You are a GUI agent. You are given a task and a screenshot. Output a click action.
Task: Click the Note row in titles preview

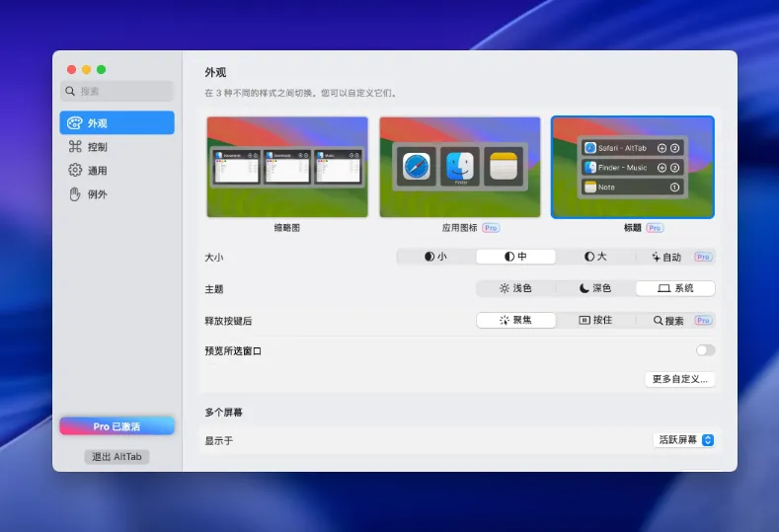click(633, 187)
